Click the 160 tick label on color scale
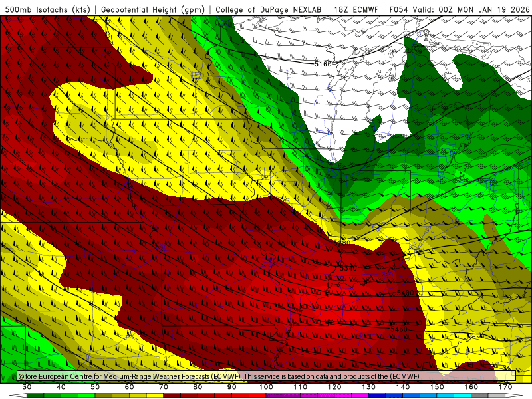The image size is (532, 399). [x=471, y=387]
